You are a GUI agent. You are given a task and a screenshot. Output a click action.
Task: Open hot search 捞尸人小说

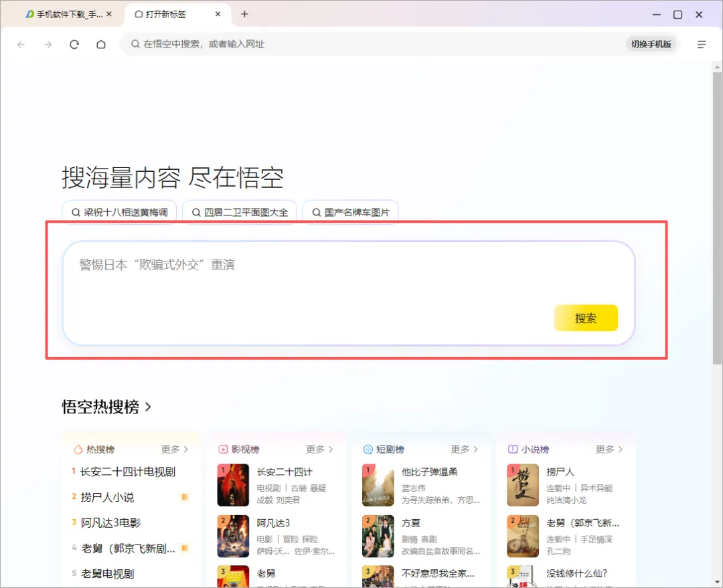tap(107, 497)
